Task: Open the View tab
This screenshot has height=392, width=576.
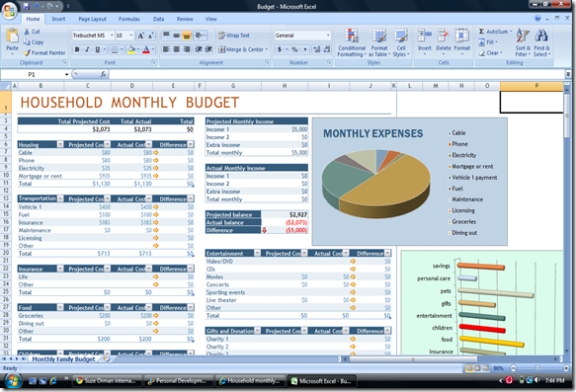Action: coord(210,19)
